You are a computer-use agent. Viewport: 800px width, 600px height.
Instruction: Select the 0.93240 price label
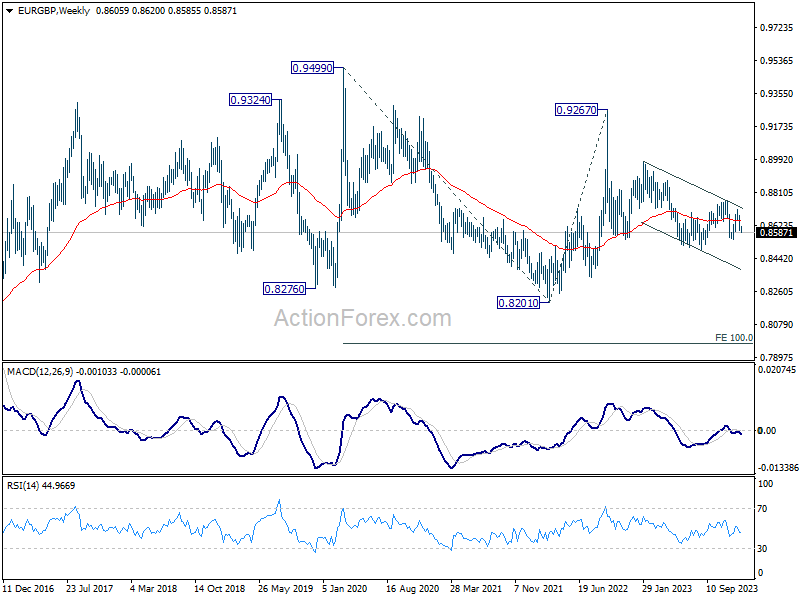[250, 100]
